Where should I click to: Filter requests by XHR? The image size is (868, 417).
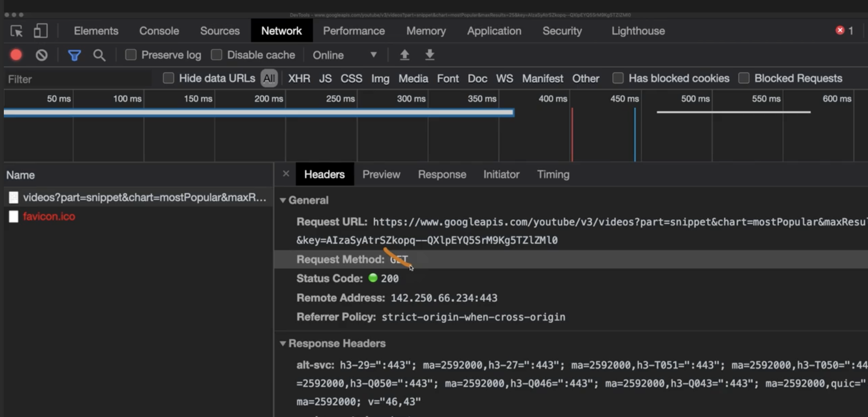click(299, 78)
